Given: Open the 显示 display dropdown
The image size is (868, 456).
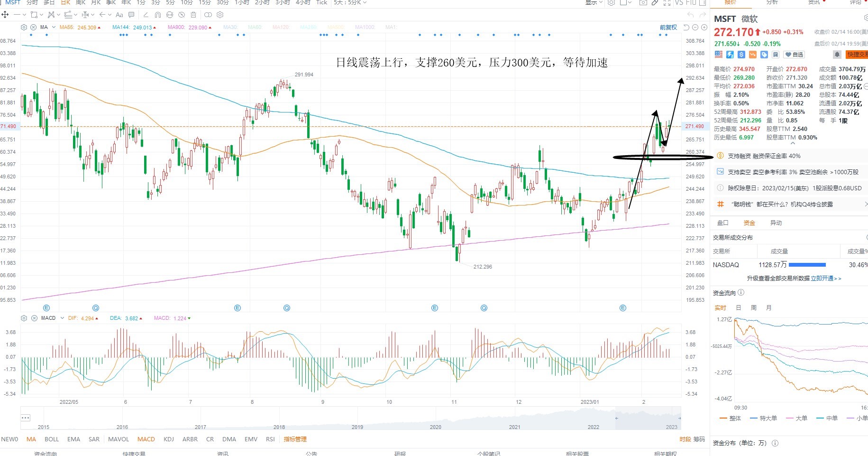Looking at the screenshot, I should coord(594,2).
